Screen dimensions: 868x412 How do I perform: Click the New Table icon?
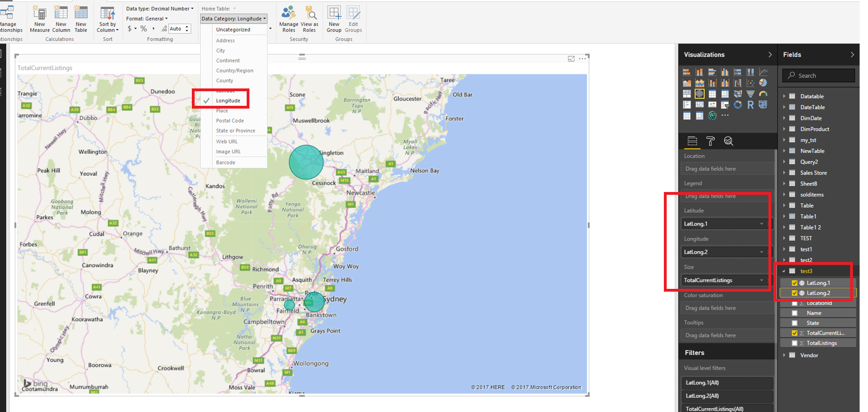[81, 12]
